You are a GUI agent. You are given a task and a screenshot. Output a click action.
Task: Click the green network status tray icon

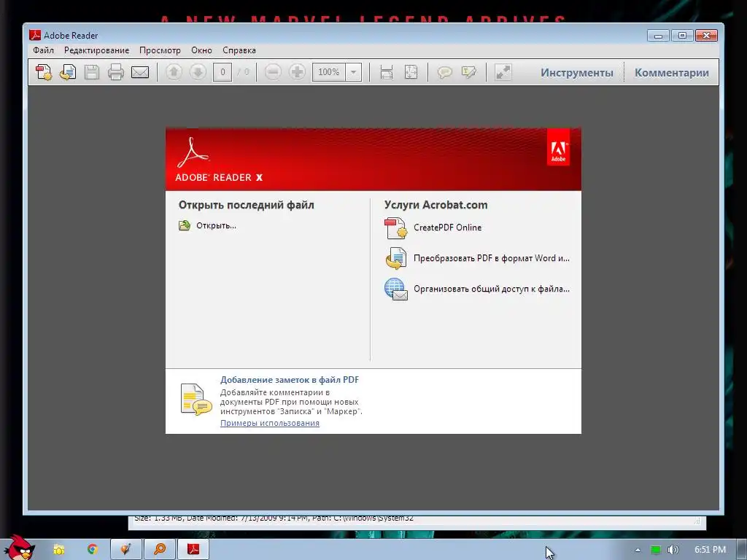pos(656,550)
